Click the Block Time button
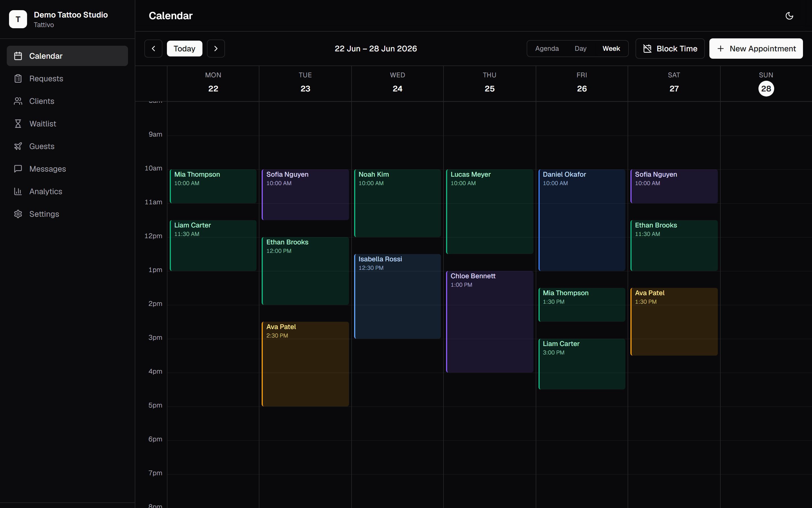The image size is (812, 508). (x=670, y=49)
